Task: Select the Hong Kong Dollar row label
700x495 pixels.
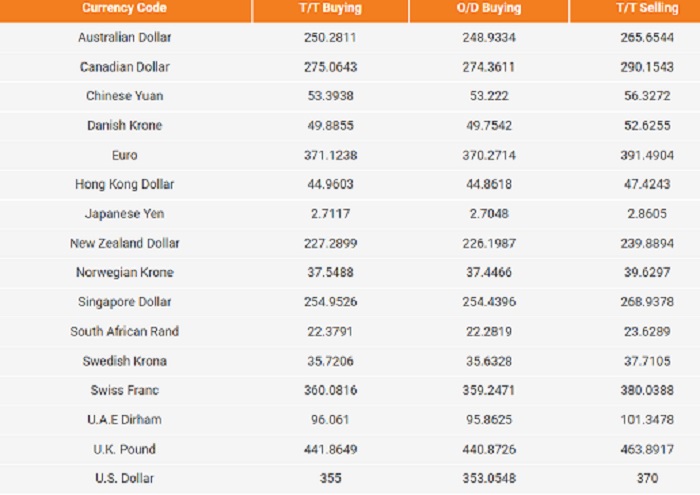Action: pos(125,184)
